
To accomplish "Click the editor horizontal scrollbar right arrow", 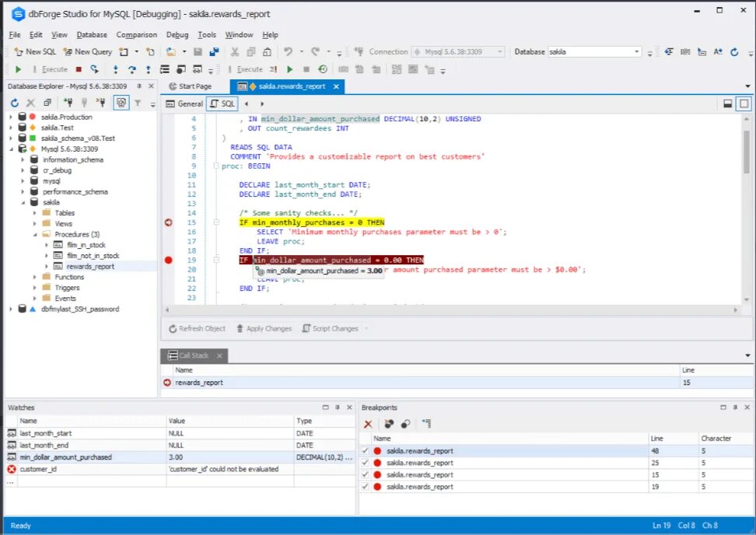I will (736, 310).
